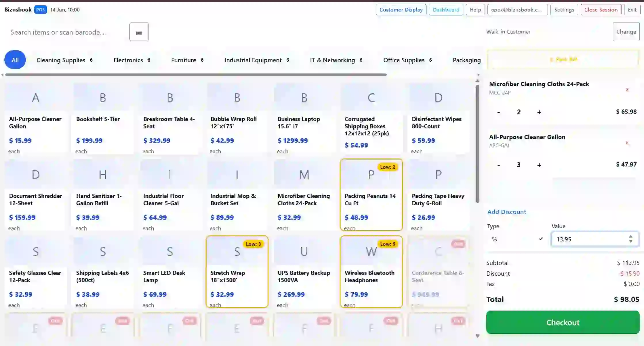
Task: Click scroll-down arrow of product grid
Action: pos(477,336)
